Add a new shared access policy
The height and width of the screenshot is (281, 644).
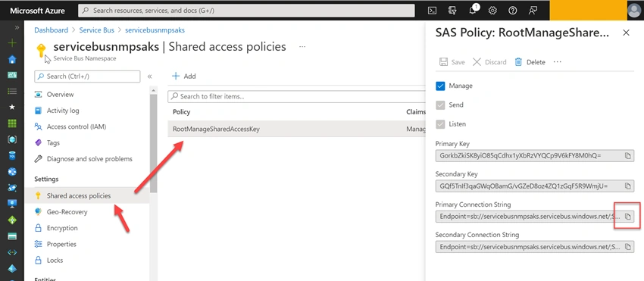tap(183, 76)
